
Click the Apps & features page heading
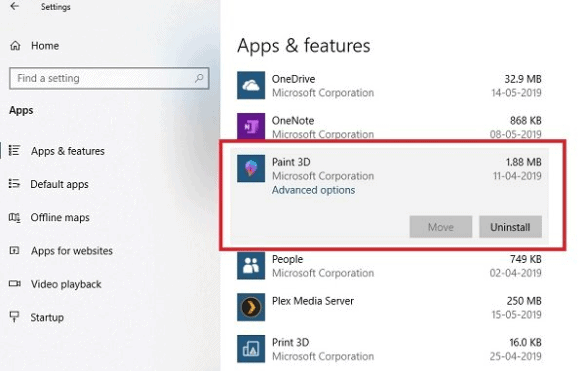(x=304, y=46)
